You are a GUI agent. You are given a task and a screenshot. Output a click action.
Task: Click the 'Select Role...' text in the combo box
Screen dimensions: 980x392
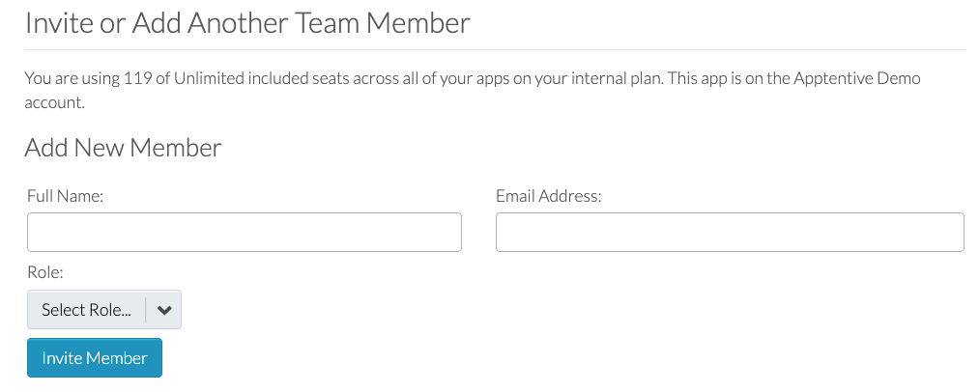[86, 310]
